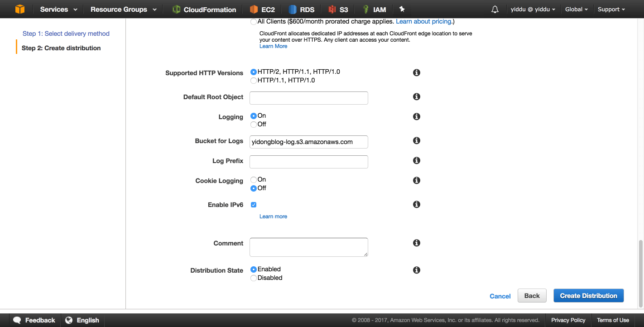Open the EC2 service shortcut
Viewport: 644px width, 327px height.
[x=263, y=10]
